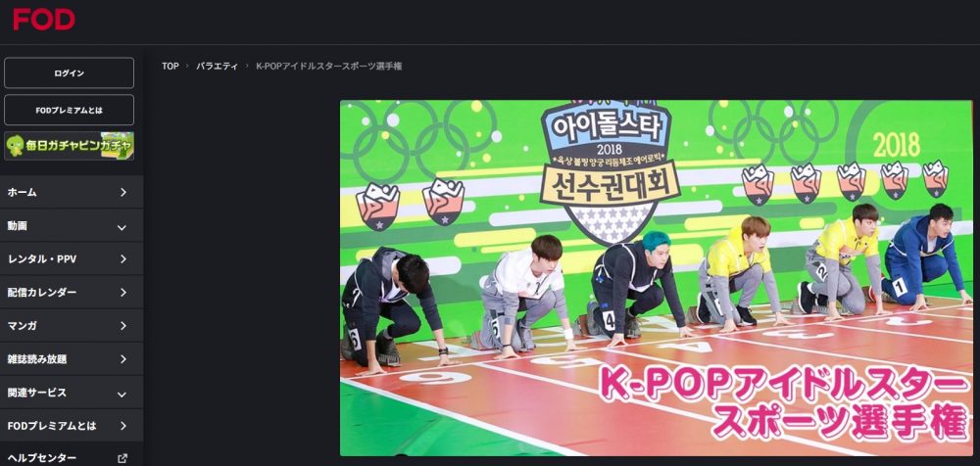The height and width of the screenshot is (466, 980).
Task: Click the chevron arrow beside ホーム
Action: (123, 193)
